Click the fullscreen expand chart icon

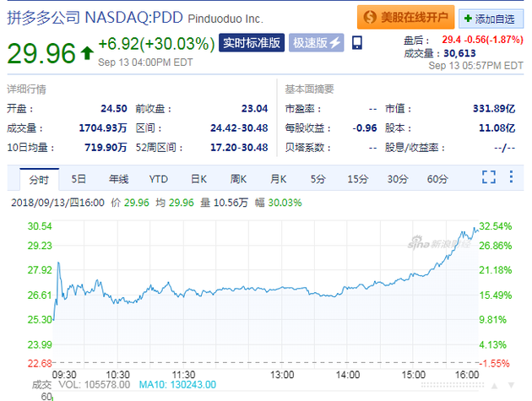[489, 176]
